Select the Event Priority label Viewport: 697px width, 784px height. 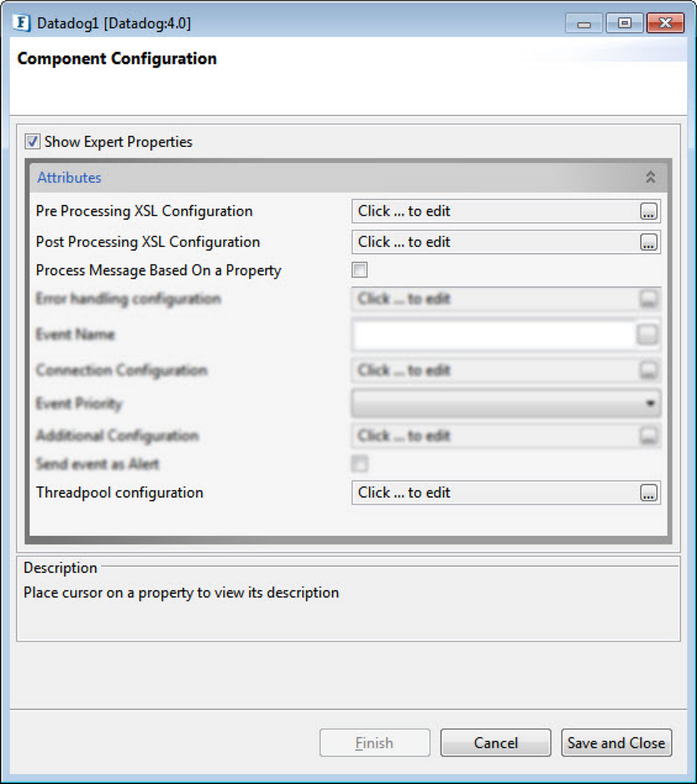[79, 404]
